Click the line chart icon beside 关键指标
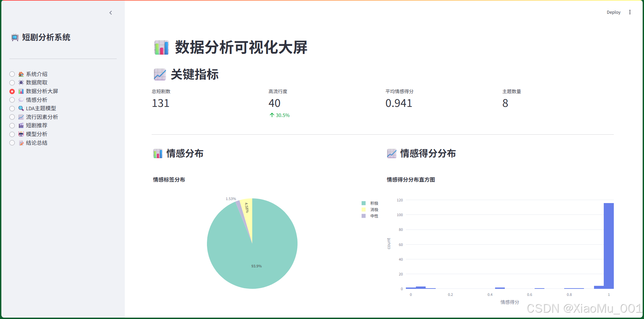This screenshot has height=319, width=644. point(160,74)
